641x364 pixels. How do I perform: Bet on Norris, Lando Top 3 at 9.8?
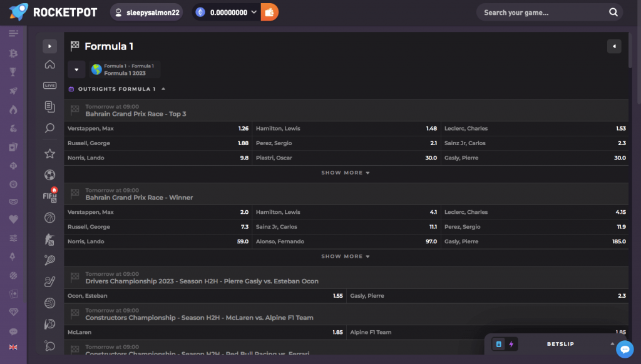point(158,158)
